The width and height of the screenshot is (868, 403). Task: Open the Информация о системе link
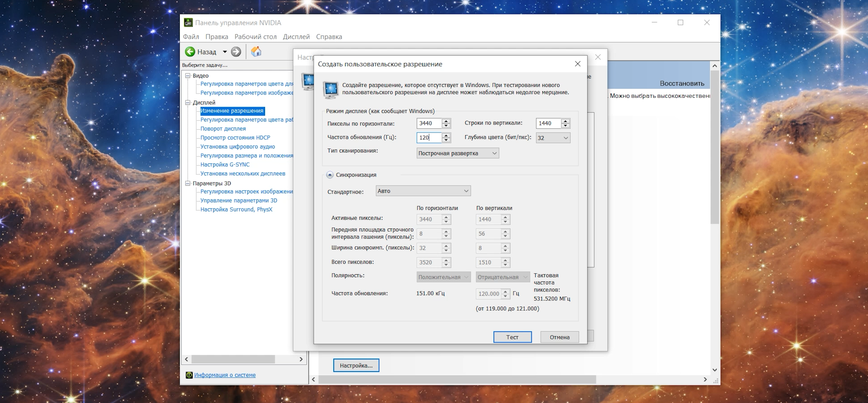click(225, 375)
